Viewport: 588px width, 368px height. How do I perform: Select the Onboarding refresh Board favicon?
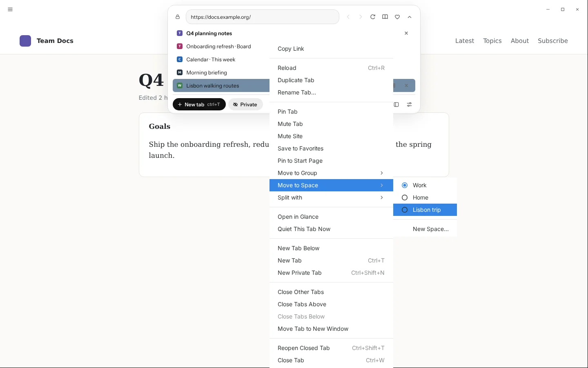click(180, 46)
